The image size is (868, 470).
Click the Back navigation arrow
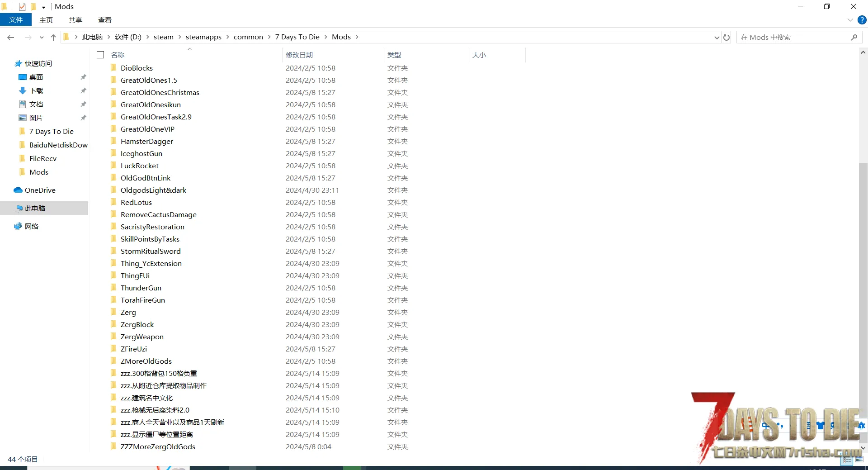pyautogui.click(x=11, y=38)
